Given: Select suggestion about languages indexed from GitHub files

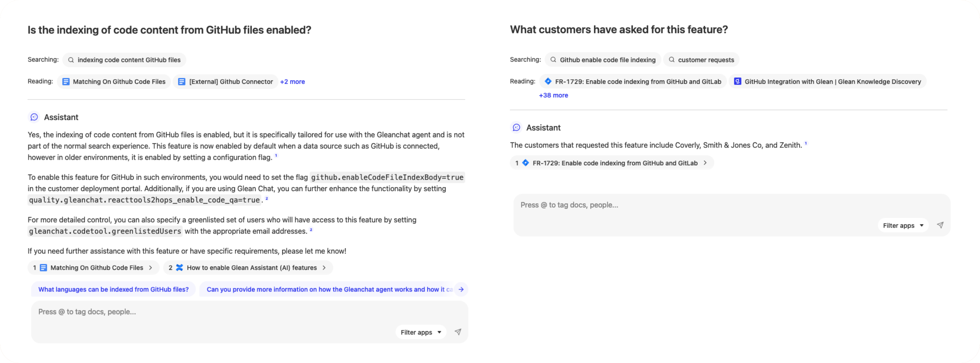Looking at the screenshot, I should coord(113,289).
